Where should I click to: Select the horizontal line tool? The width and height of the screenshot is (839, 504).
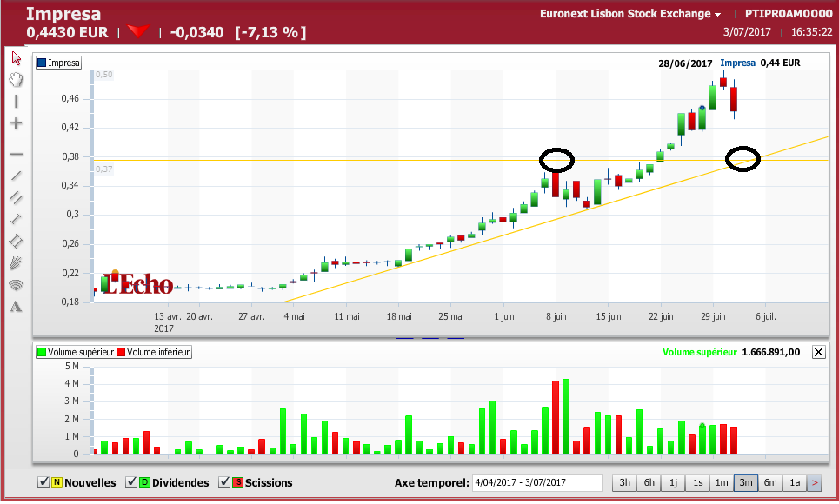16,154
